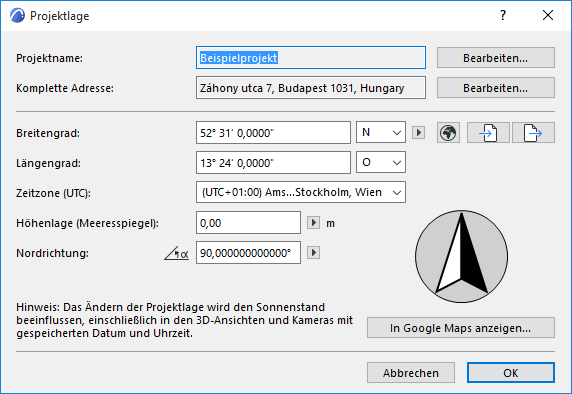Click the Nordrichtung angle field

coord(248,252)
